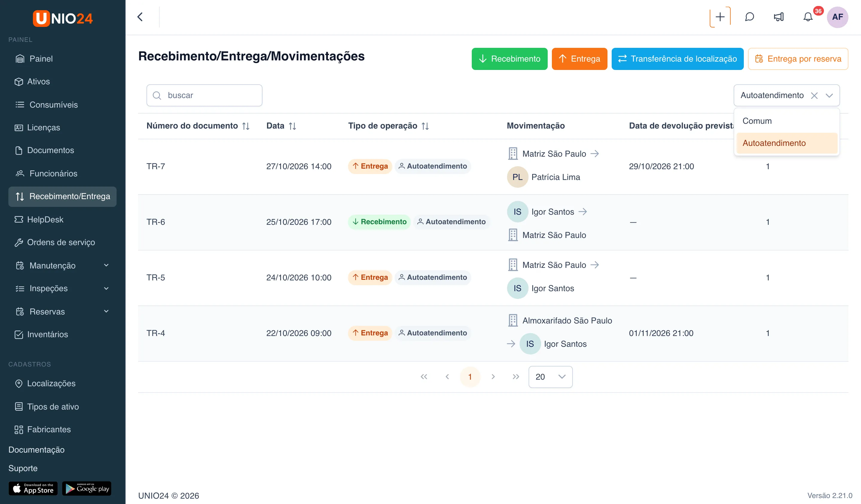Open HelpDesk in the sidebar
Screen dimensions: 861x504
pos(62,219)
